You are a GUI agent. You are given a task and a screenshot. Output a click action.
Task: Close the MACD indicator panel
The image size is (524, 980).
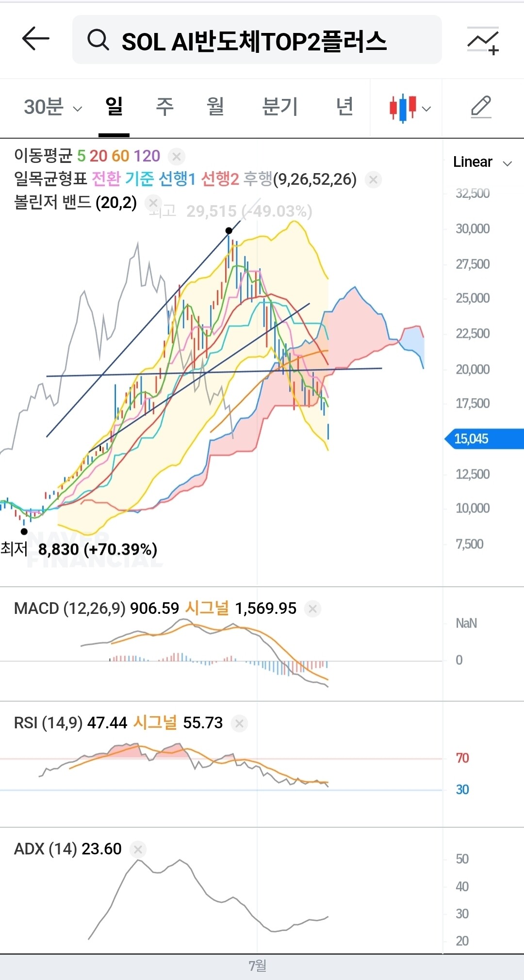coord(313,609)
